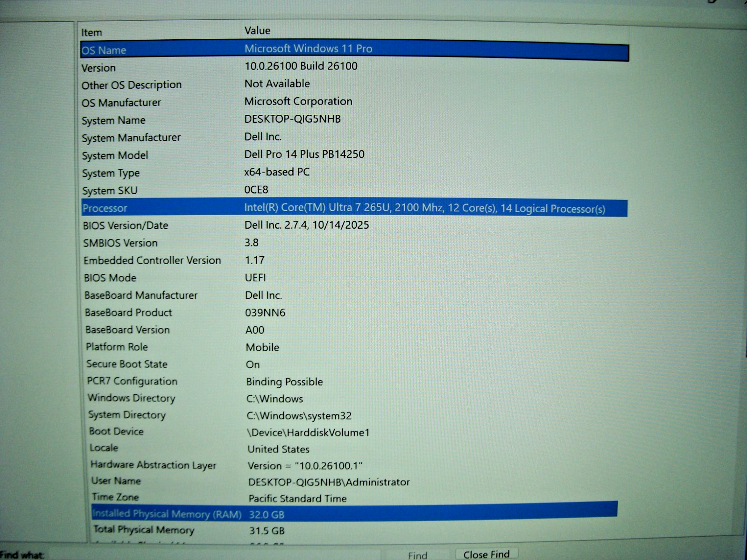The width and height of the screenshot is (747, 560).
Task: Select the Time Zone row
Action: click(x=115, y=497)
